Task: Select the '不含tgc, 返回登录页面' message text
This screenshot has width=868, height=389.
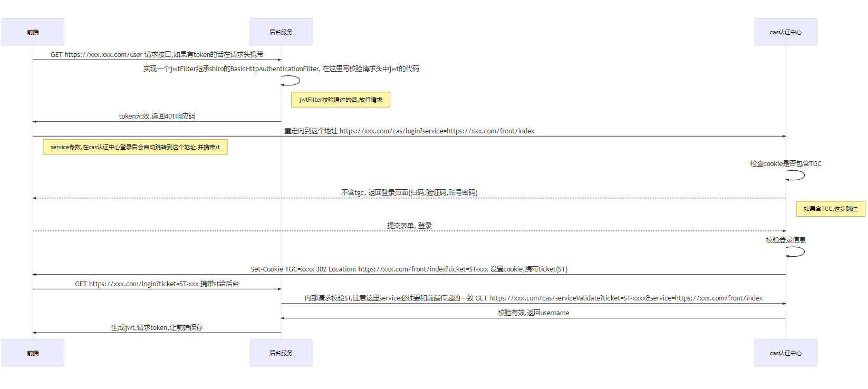Action: (409, 192)
